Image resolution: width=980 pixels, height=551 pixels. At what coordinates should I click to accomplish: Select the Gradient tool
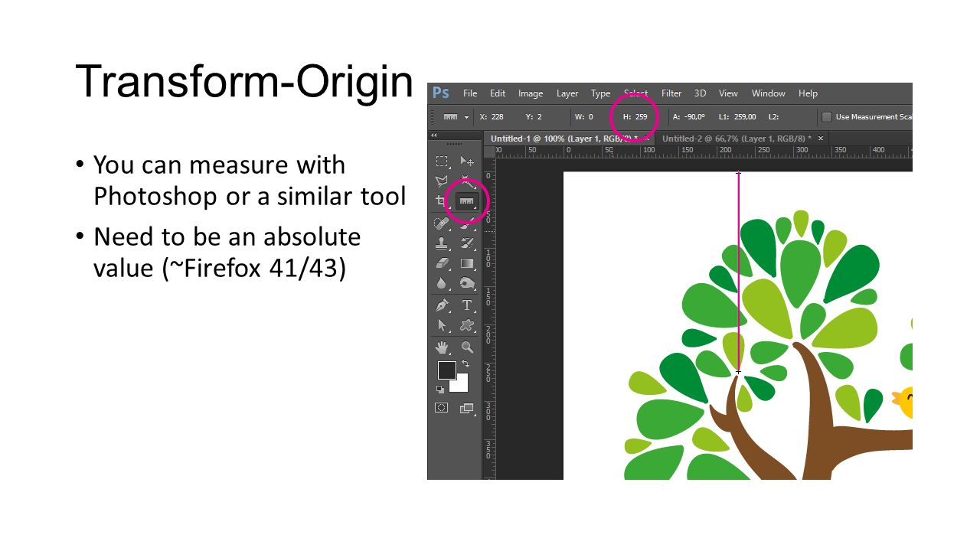coord(467,263)
